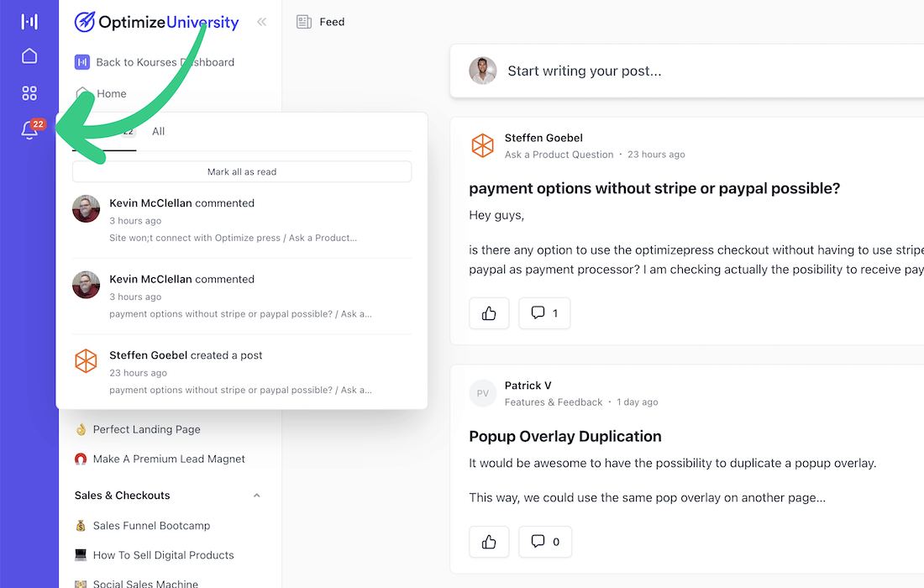Like the Popup Overlay Duplication post
924x588 pixels.
coord(489,542)
